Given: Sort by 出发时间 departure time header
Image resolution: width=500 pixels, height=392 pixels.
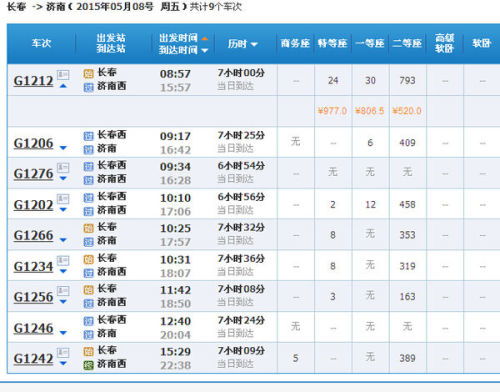Looking at the screenshot, I should pyautogui.click(x=183, y=38).
